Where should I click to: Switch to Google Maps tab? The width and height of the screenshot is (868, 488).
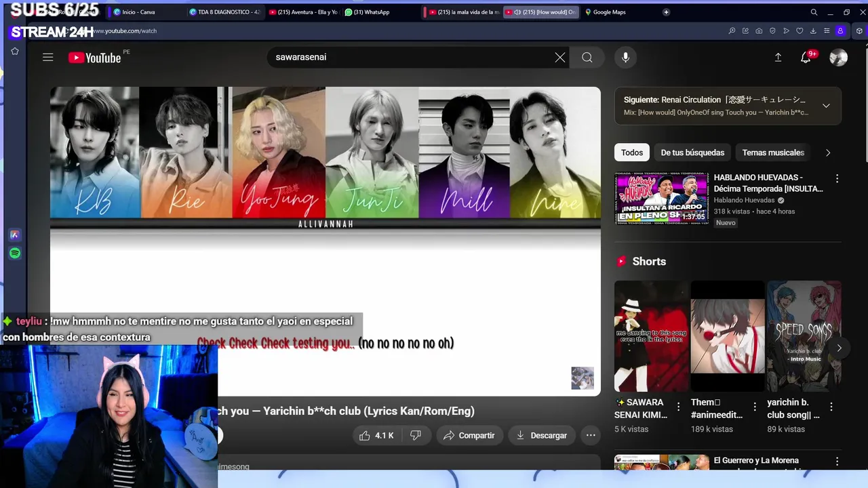coord(609,12)
